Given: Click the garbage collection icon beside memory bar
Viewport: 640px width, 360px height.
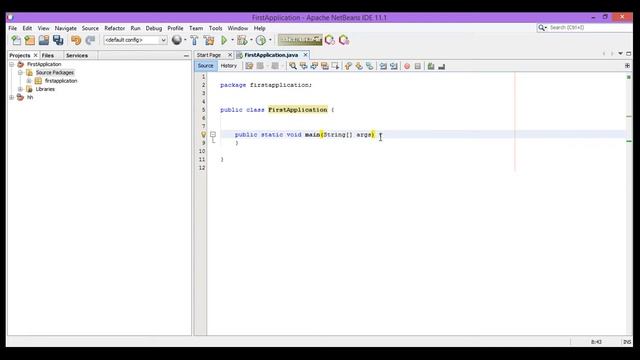Looking at the screenshot, I should tap(330, 40).
